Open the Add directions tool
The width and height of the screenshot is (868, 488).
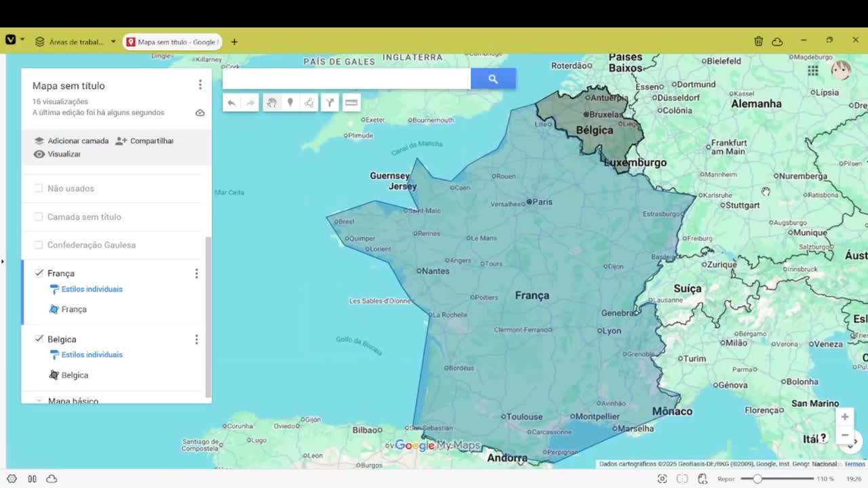(x=330, y=102)
